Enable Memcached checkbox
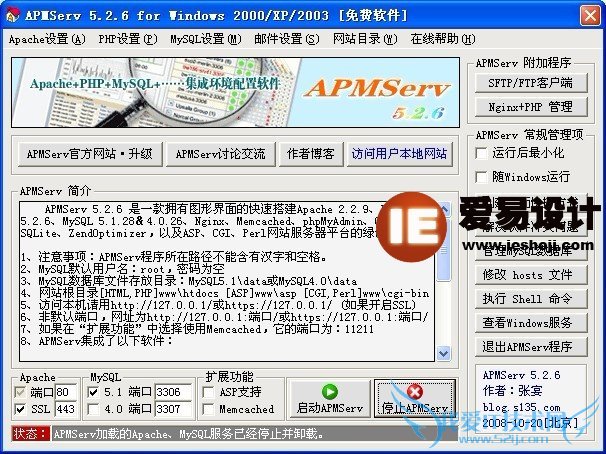Screen dimensions: 606x454 click(x=208, y=409)
